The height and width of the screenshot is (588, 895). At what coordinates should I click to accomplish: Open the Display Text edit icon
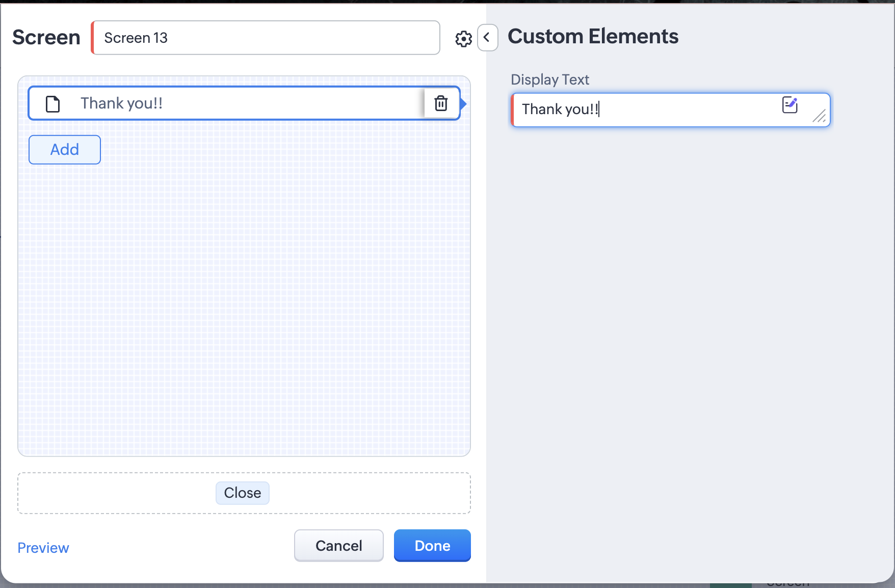click(789, 105)
